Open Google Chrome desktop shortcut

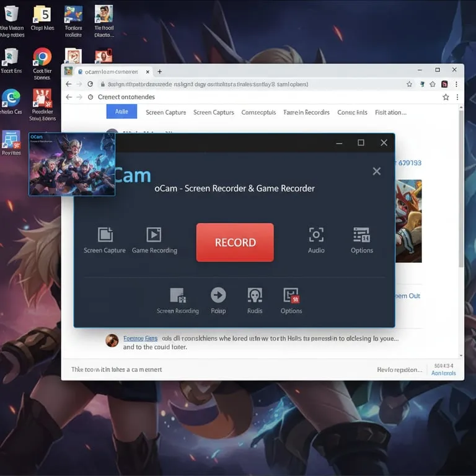pyautogui.click(x=42, y=58)
